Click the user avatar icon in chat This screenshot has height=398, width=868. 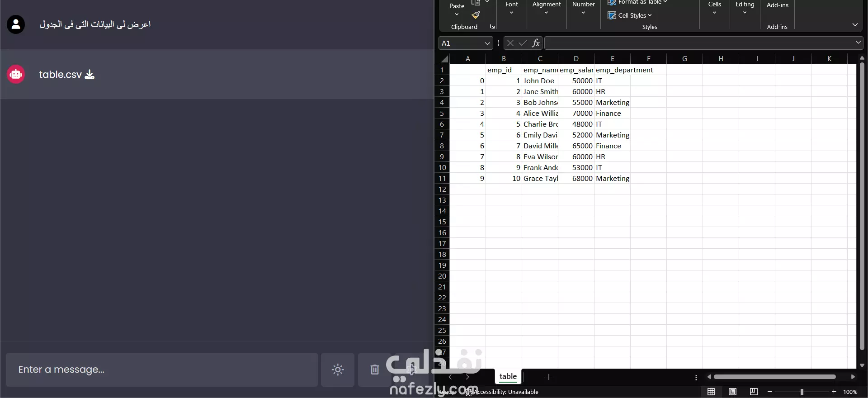(16, 24)
